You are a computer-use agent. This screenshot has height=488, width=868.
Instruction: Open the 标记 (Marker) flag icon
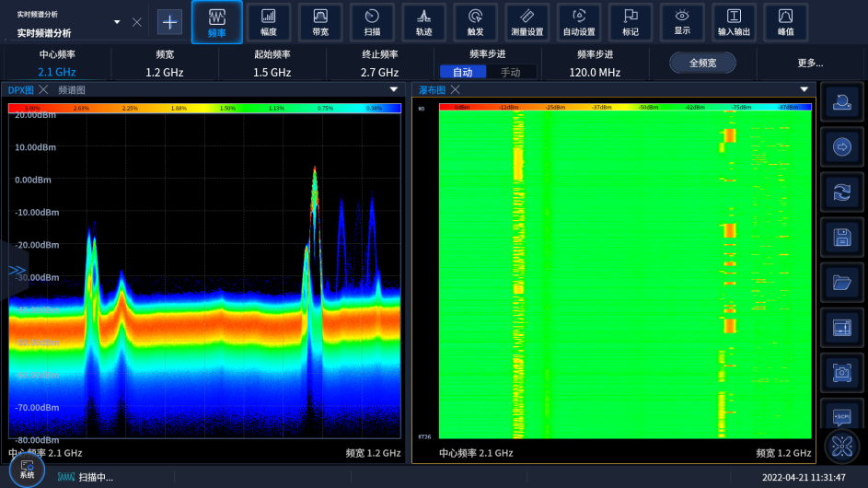[630, 22]
